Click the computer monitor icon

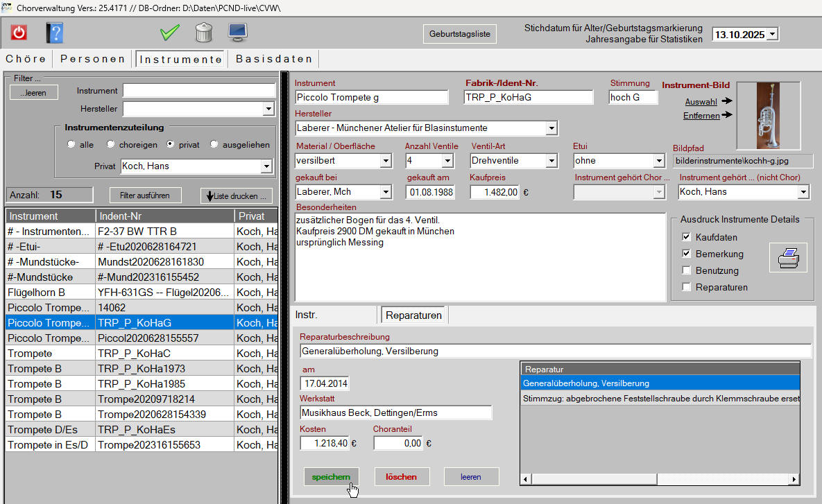[239, 33]
